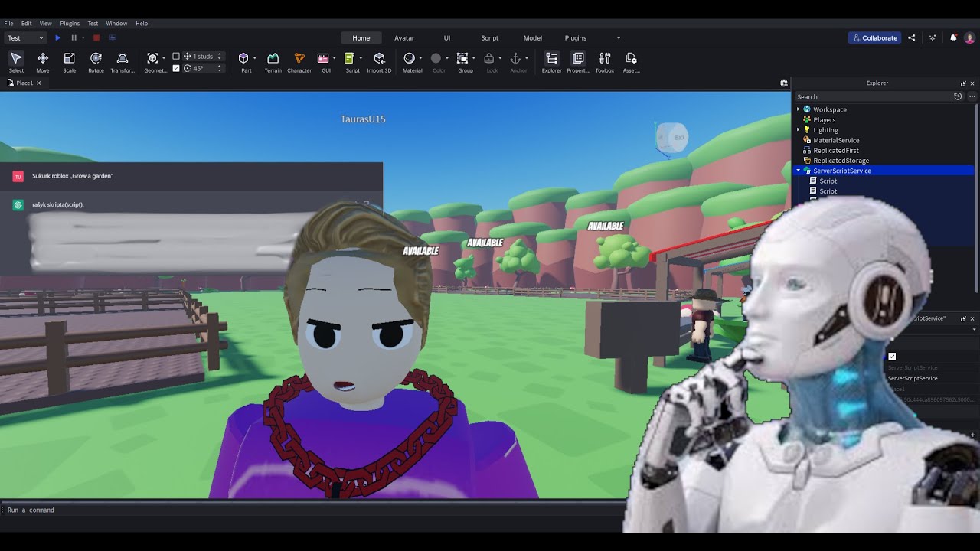
Task: Open the Character tool
Action: tap(299, 62)
